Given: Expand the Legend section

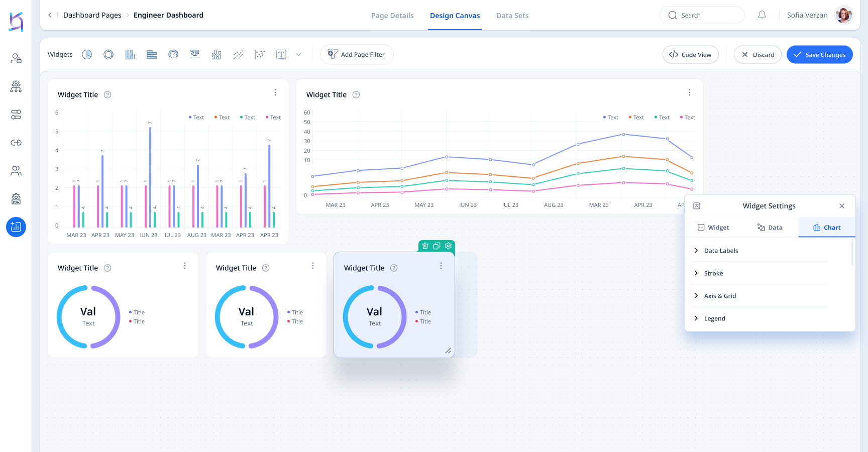Looking at the screenshot, I should (714, 318).
